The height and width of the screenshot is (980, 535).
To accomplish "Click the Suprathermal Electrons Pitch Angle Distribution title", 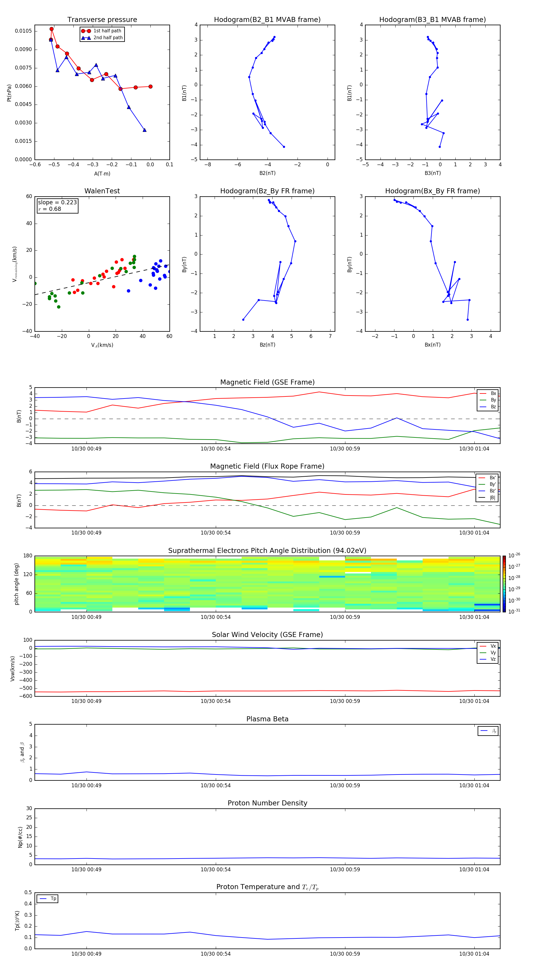I will point(267,551).
